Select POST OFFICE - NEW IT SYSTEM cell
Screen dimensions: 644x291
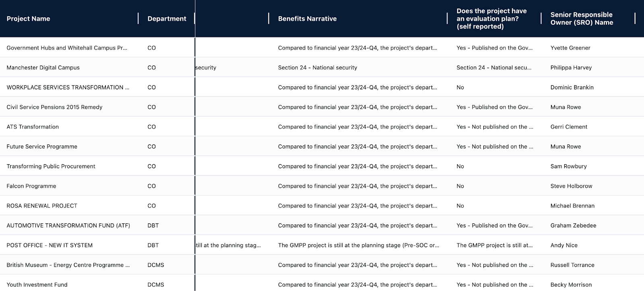pyautogui.click(x=50, y=245)
